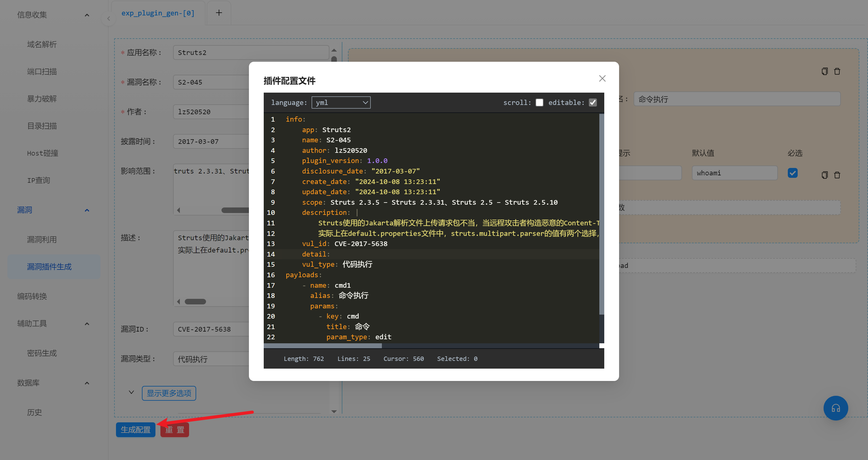Viewport: 868px width, 460px height.
Task: Click the headset support floating icon
Action: tap(835, 408)
